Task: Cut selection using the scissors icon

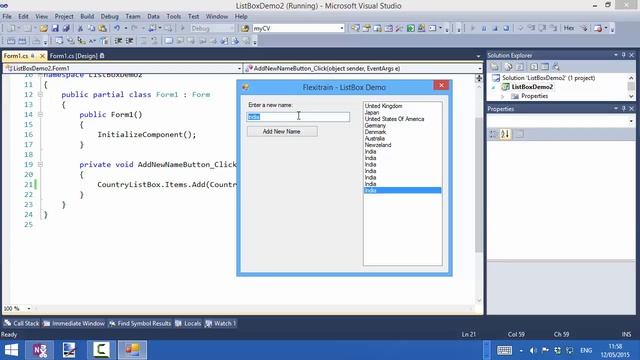Action: coord(80,28)
